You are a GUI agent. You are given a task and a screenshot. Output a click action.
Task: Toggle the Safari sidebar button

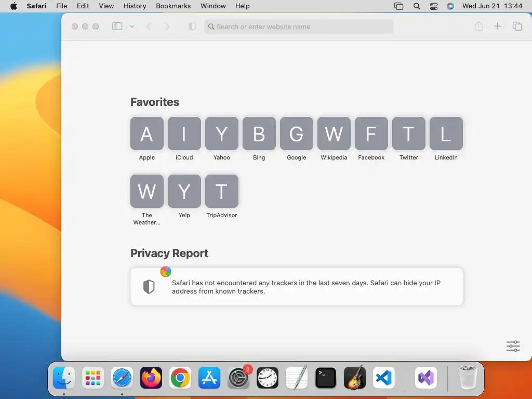pos(117,26)
